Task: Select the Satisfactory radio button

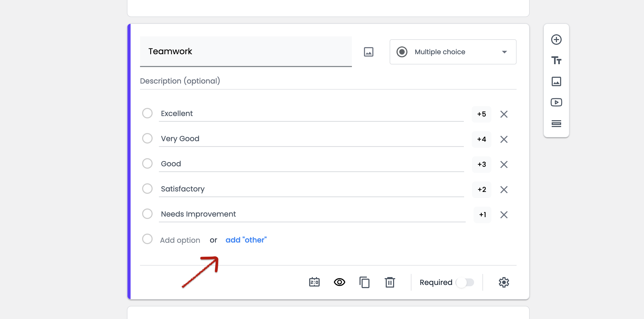Action: [147, 189]
